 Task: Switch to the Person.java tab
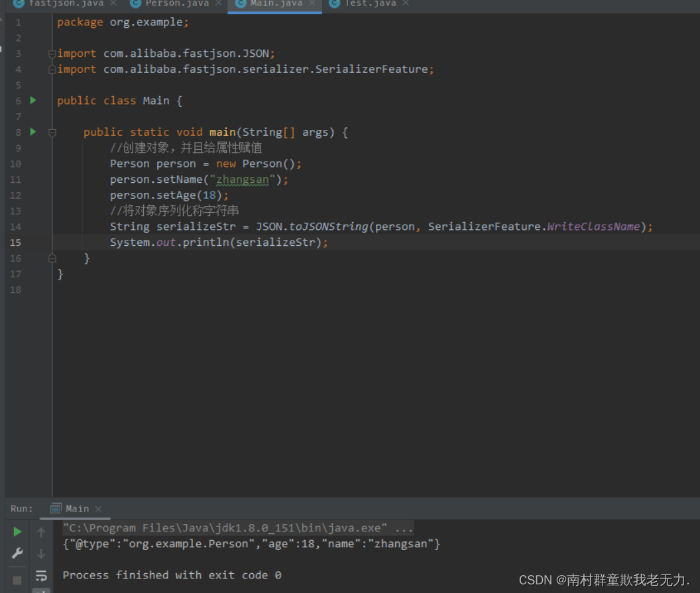click(x=177, y=3)
